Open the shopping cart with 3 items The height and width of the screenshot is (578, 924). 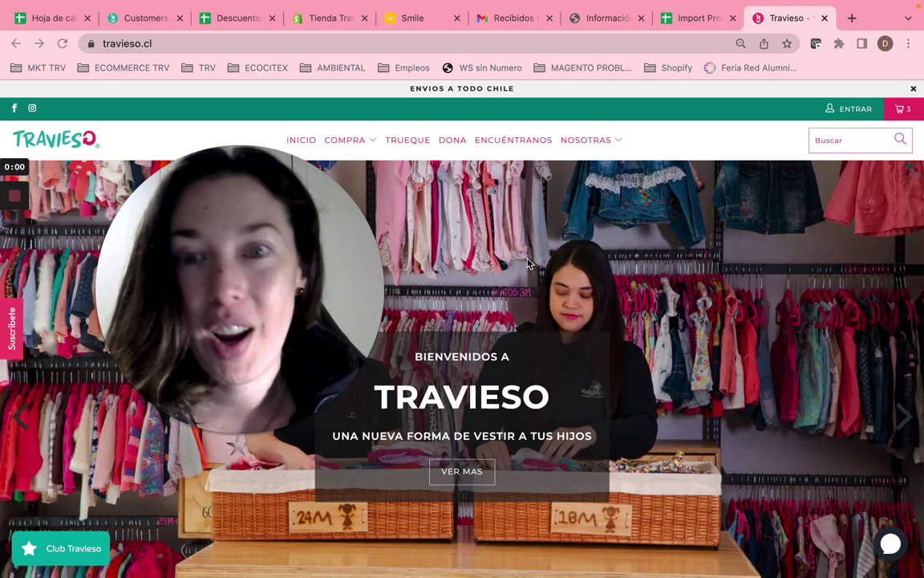pyautogui.click(x=903, y=108)
